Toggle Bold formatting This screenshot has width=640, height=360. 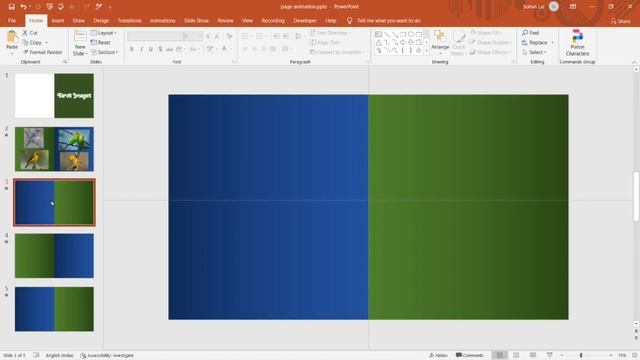(x=132, y=49)
